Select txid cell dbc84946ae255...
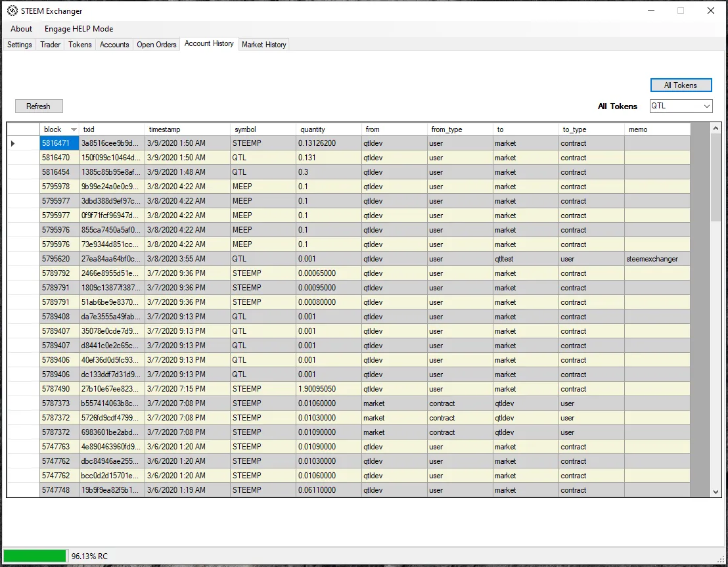The image size is (728, 567). (x=112, y=461)
